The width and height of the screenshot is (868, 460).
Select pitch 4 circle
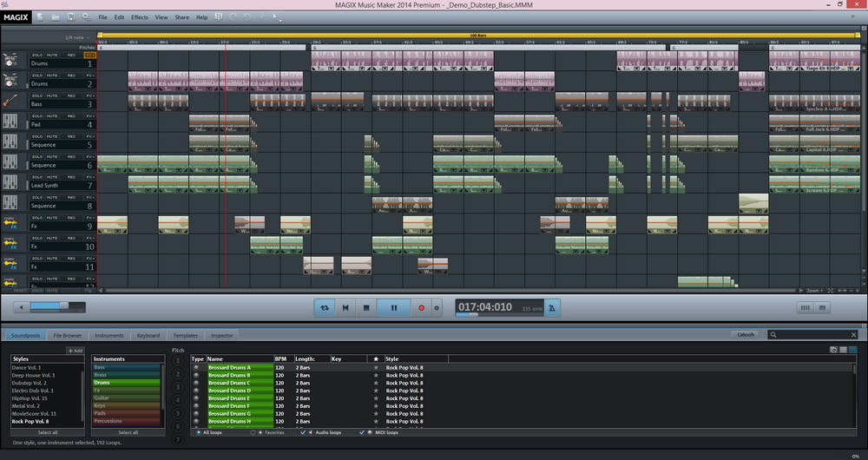pos(178,399)
